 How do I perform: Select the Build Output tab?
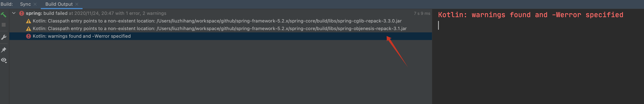[59, 4]
